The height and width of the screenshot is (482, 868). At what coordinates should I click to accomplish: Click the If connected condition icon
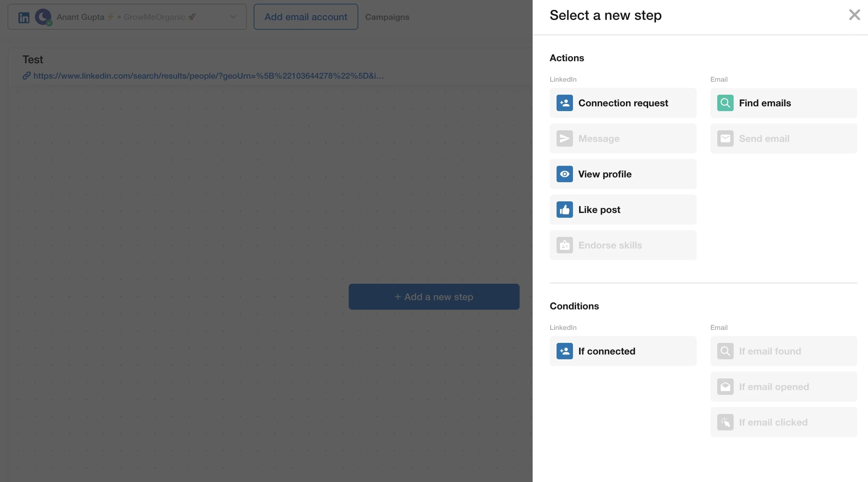coord(564,351)
